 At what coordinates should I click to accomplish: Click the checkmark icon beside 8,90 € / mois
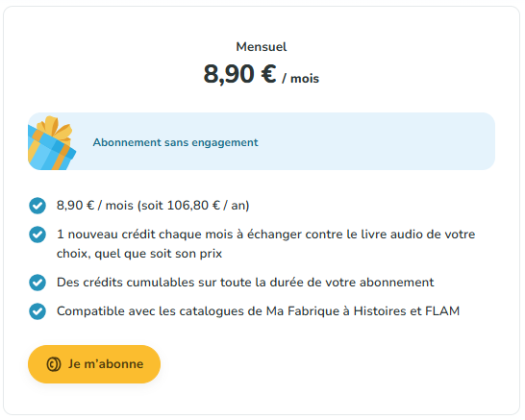pos(37,206)
